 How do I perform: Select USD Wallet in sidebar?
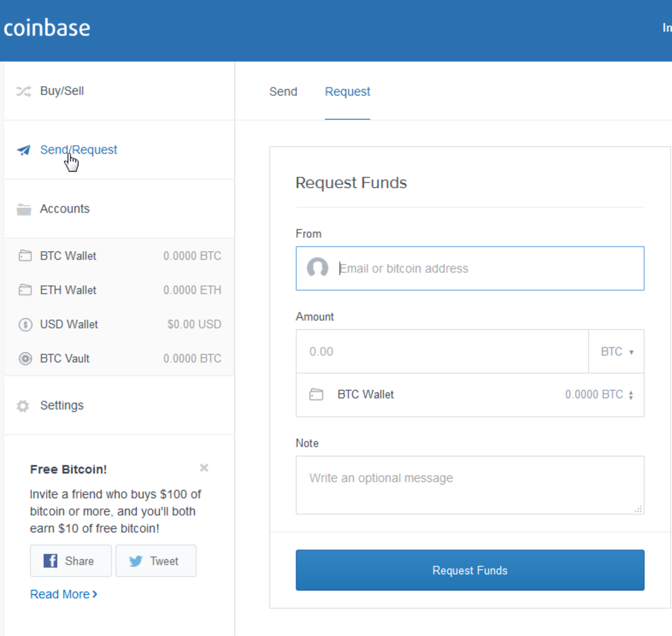119,324
